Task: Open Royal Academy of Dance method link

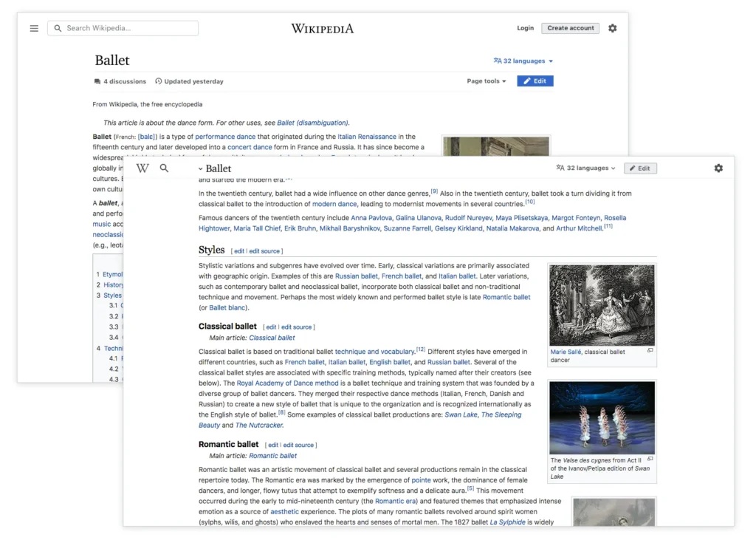Action: pyautogui.click(x=287, y=383)
